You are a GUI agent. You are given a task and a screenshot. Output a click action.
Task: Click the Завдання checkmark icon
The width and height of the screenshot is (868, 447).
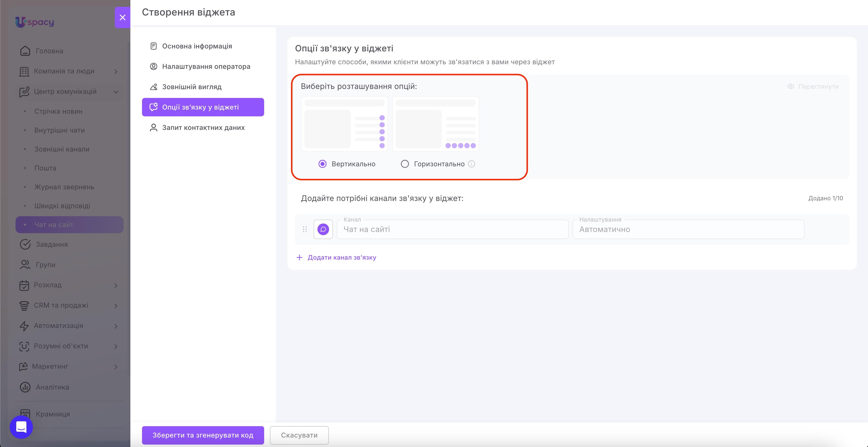(25, 244)
